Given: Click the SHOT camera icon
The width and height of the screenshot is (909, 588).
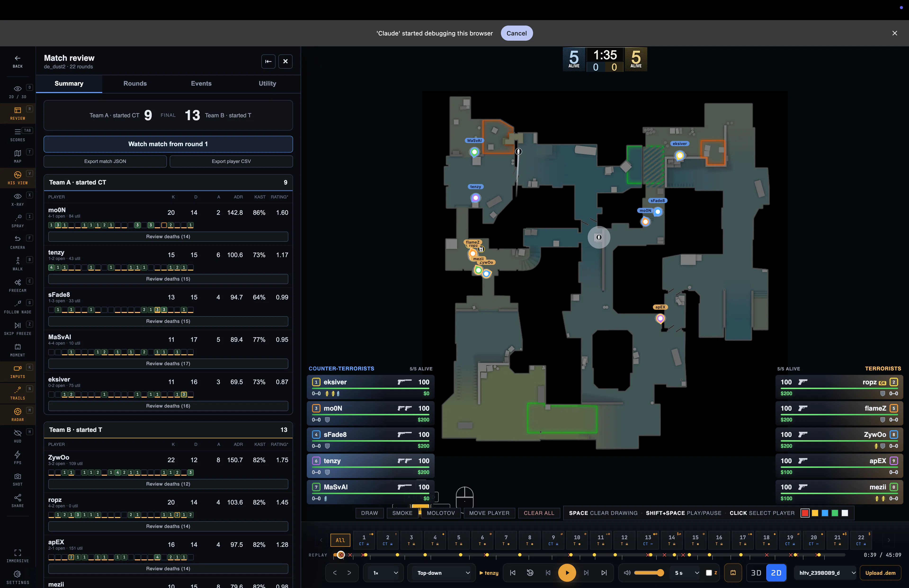Looking at the screenshot, I should tap(18, 476).
